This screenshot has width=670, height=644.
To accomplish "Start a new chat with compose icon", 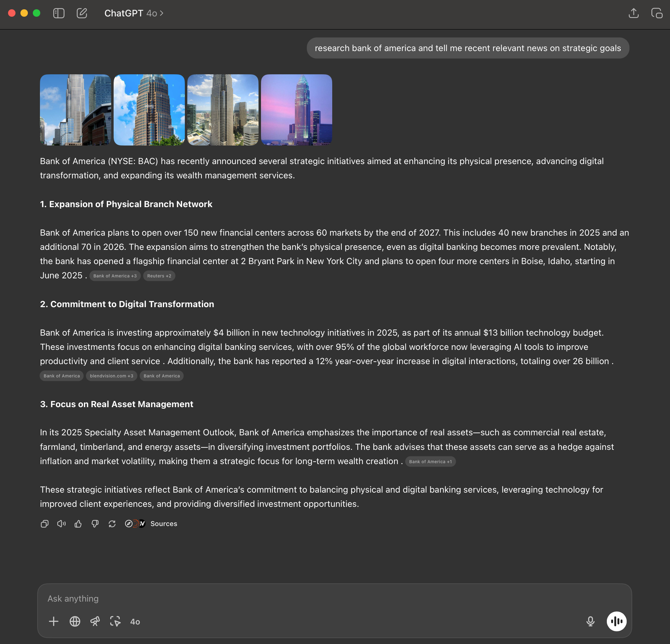I will pos(82,13).
